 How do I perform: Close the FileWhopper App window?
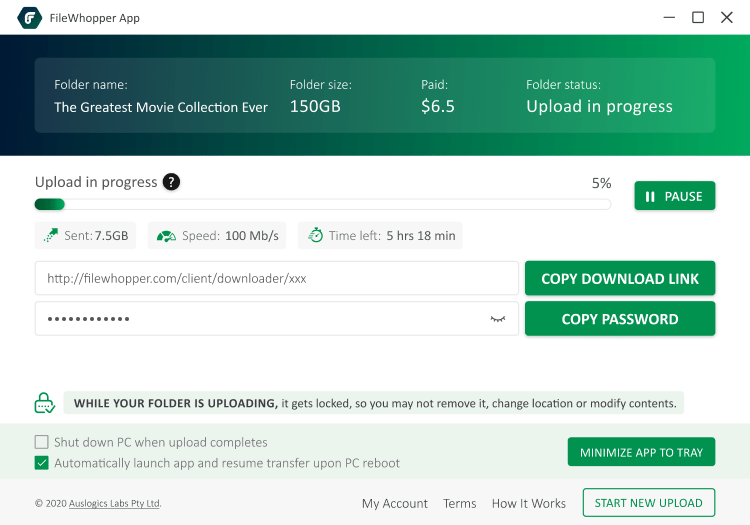coord(727,18)
